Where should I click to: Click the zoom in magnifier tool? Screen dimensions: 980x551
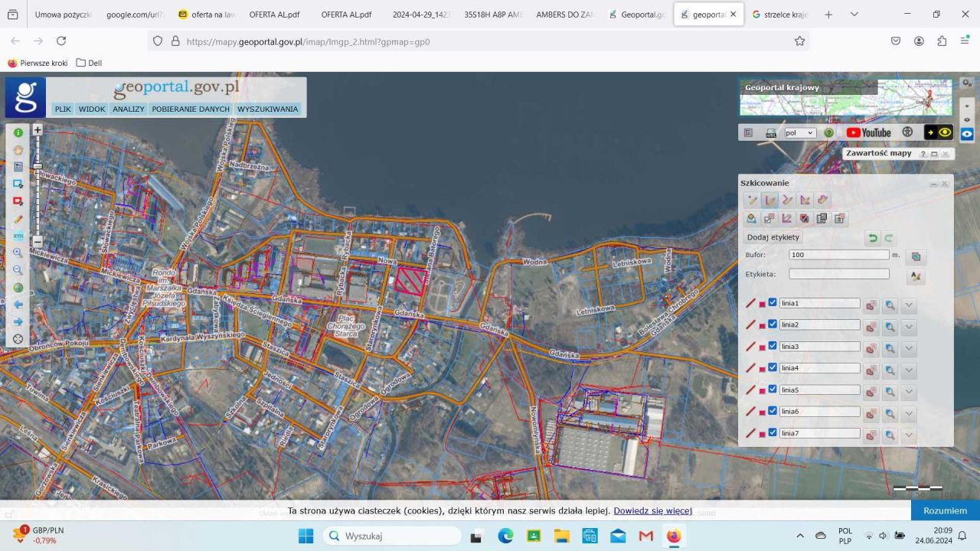click(18, 253)
